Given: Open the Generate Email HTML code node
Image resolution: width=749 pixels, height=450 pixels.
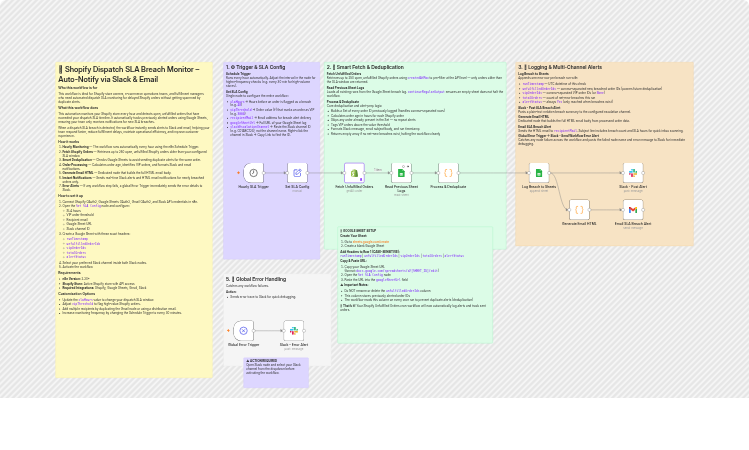Looking at the screenshot, I should (x=579, y=210).
